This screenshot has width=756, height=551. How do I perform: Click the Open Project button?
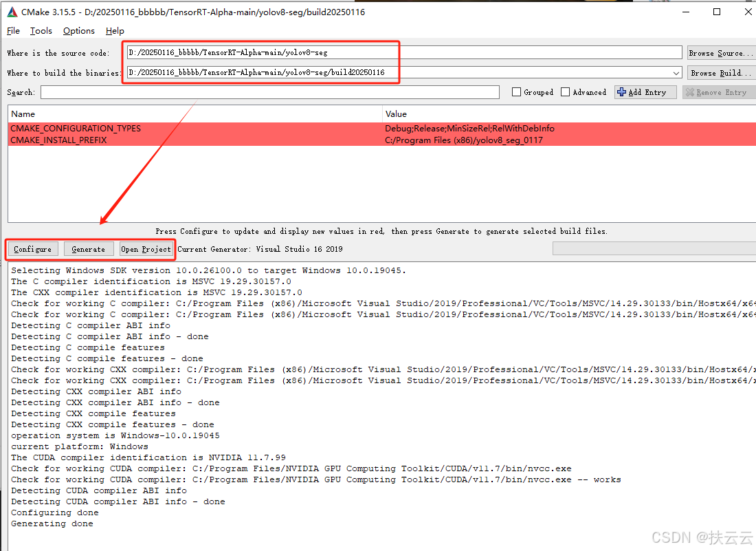coord(146,249)
